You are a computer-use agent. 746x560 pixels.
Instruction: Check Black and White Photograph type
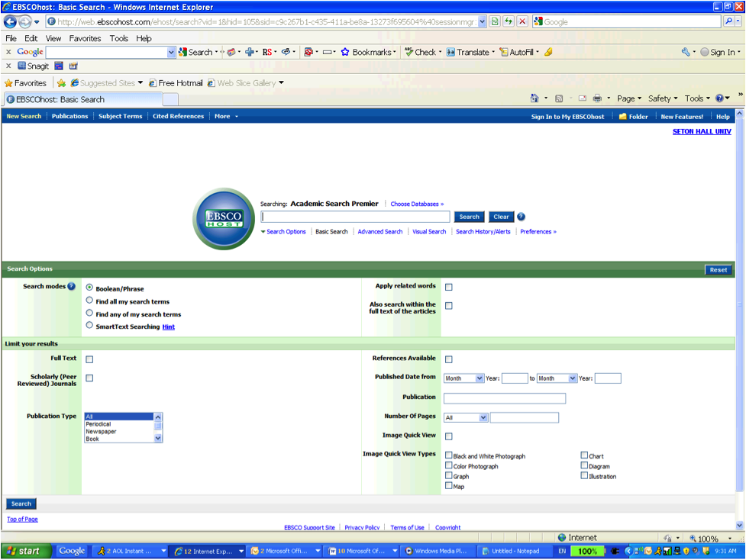pyautogui.click(x=449, y=455)
